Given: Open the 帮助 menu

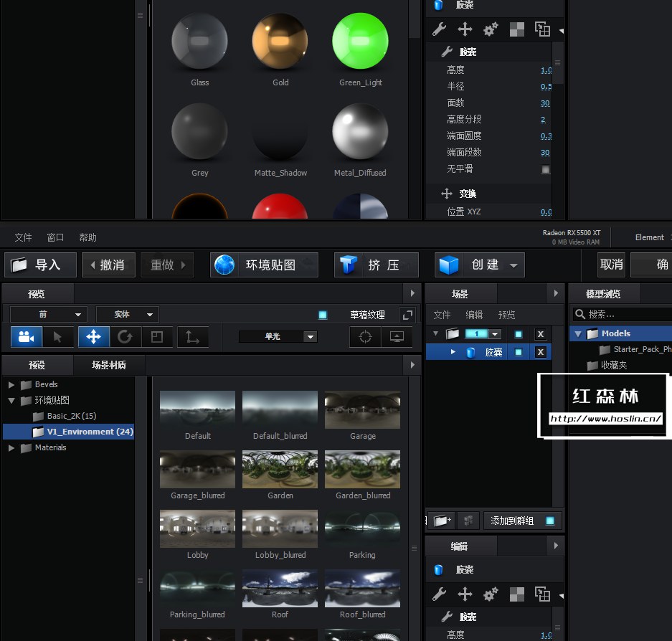Looking at the screenshot, I should [87, 237].
